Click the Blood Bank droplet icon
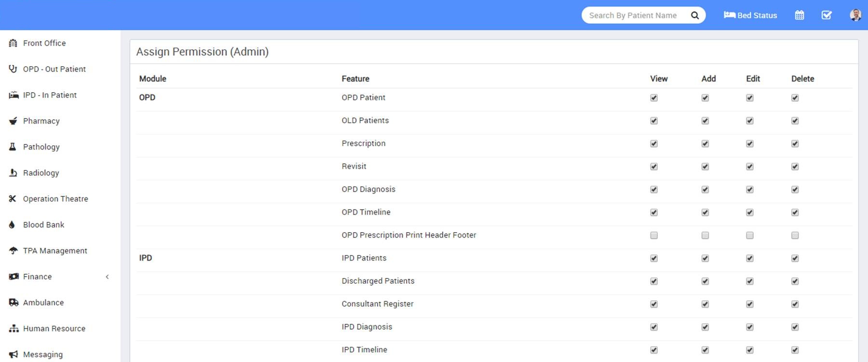This screenshot has width=868, height=362. point(12,224)
